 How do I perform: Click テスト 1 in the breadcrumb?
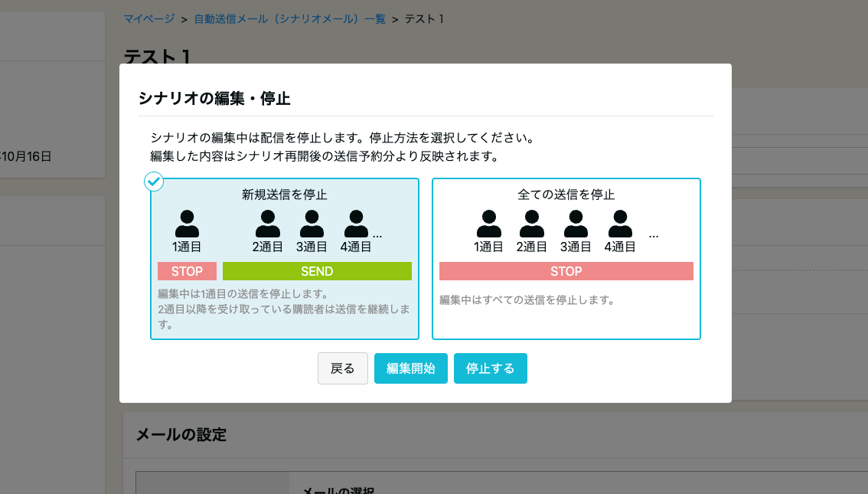pyautogui.click(x=425, y=19)
